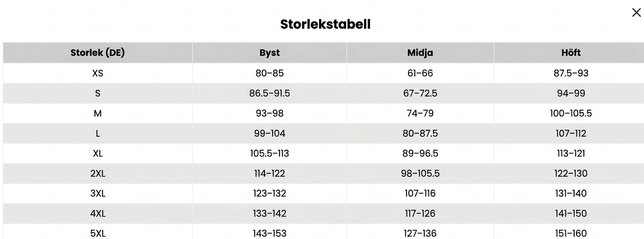Click waist value 74–79 for size M
The width and height of the screenshot is (644, 239).
click(420, 113)
